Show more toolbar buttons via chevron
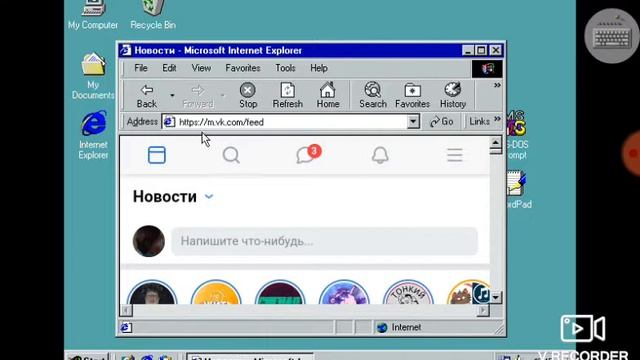The height and width of the screenshot is (360, 640). 497,85
